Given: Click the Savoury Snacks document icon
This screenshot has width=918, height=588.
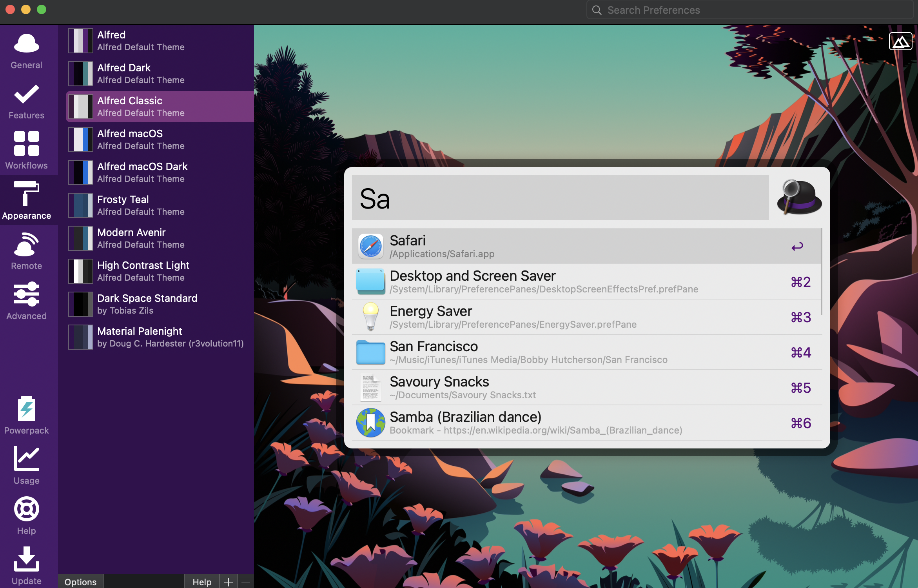Looking at the screenshot, I should [370, 387].
